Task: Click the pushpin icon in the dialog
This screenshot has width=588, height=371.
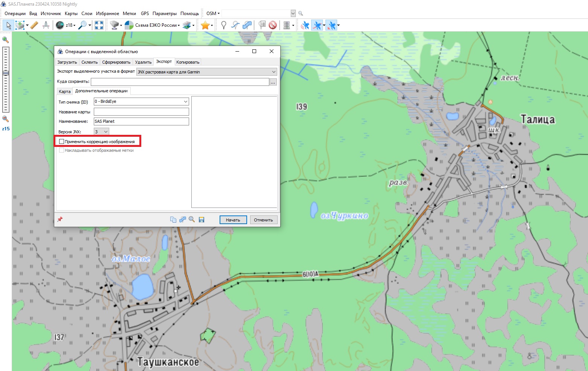Action: click(60, 219)
